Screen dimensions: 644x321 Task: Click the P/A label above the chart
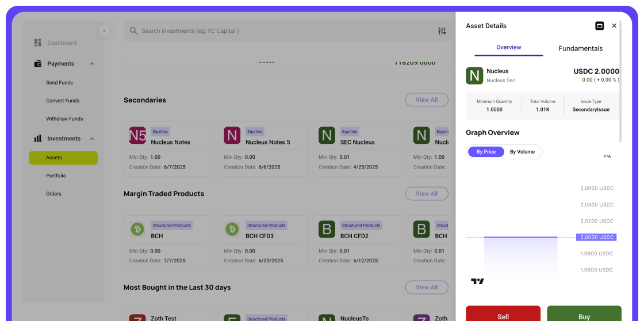tap(607, 156)
